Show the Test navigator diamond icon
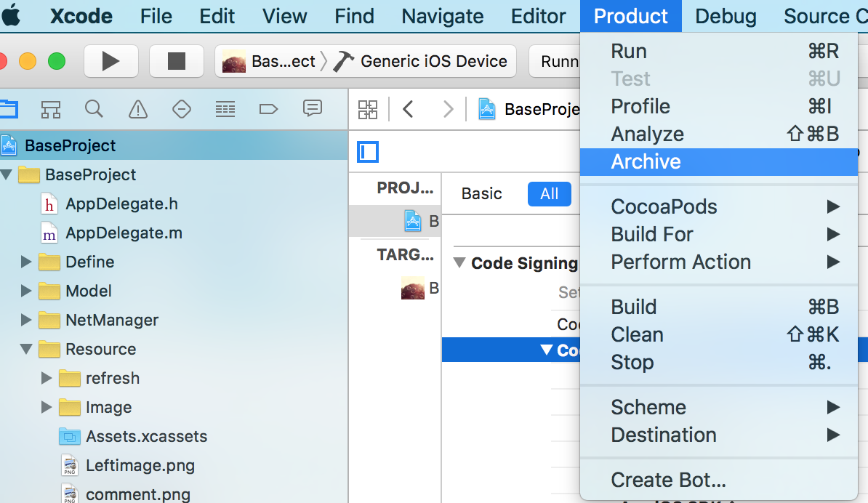The height and width of the screenshot is (503, 868). point(182,109)
